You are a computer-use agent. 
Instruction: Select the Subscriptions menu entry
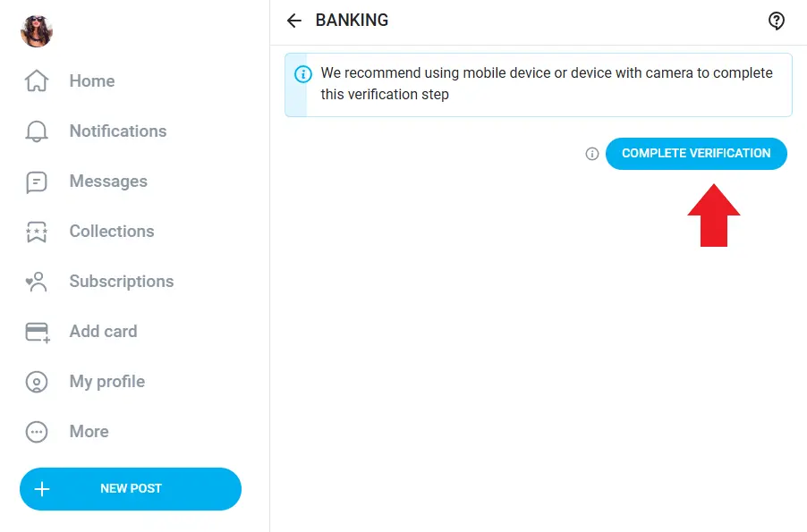coord(121,281)
